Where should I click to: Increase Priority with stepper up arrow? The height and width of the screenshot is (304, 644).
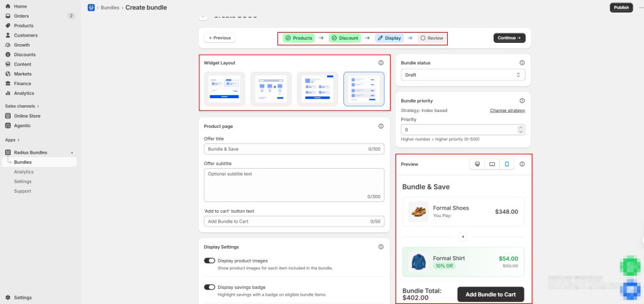click(x=521, y=127)
